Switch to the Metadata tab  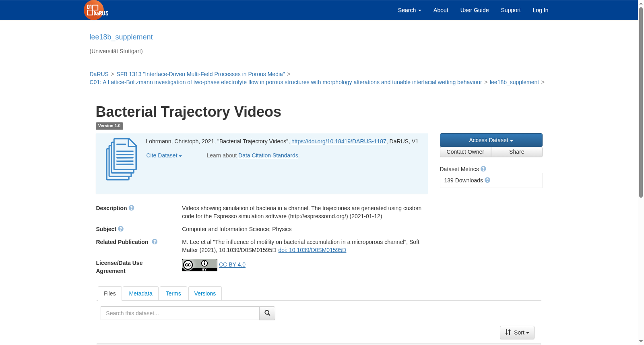click(x=140, y=293)
